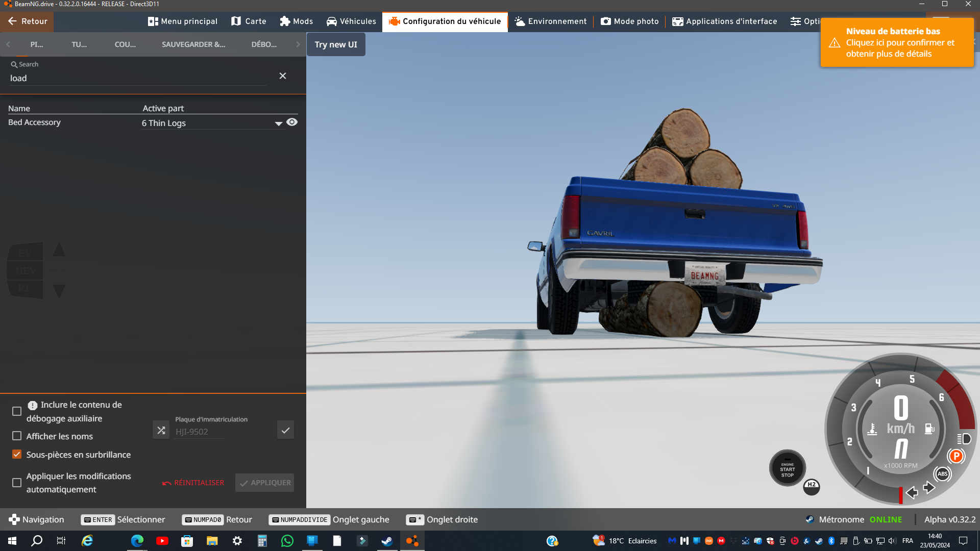Open Applications d'interface menu
This screenshot has width=980, height=551.
click(725, 21)
